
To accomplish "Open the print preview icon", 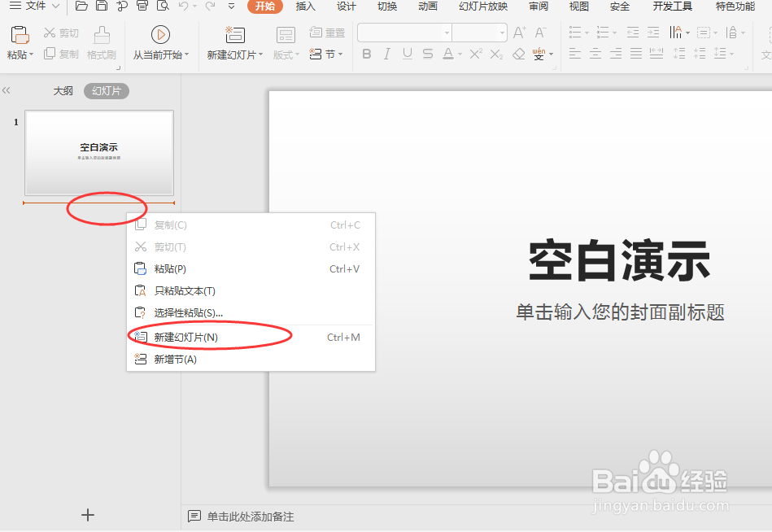I will (163, 7).
